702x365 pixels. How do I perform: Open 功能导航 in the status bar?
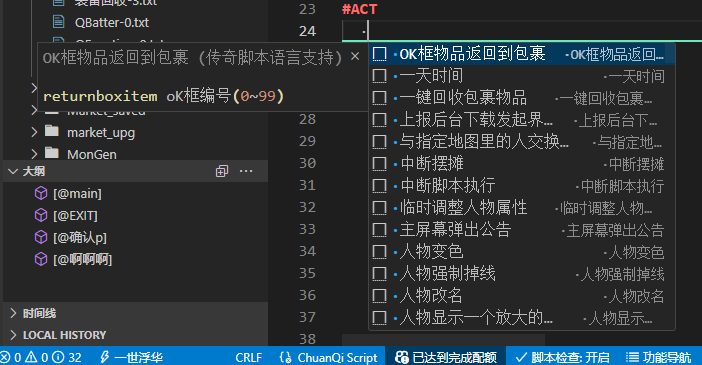point(658,357)
